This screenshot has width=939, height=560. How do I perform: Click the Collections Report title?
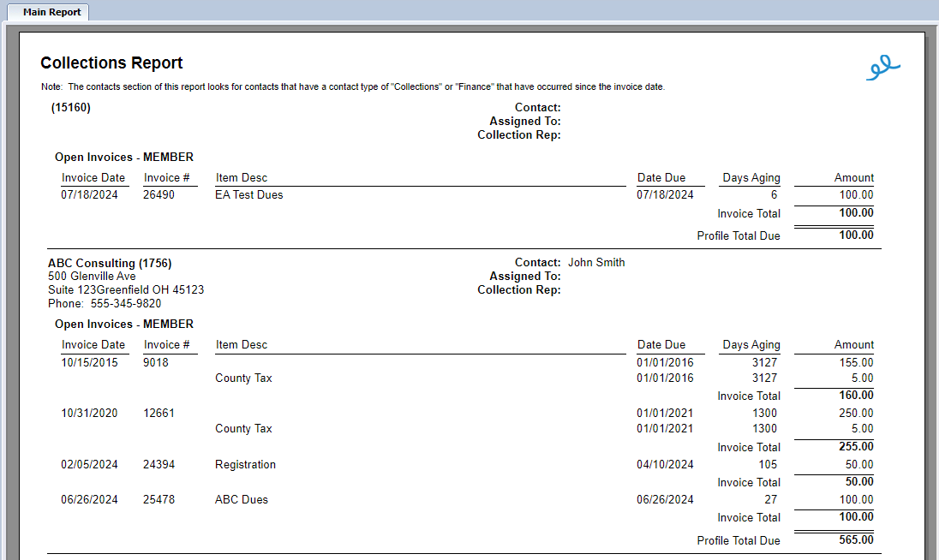(111, 63)
